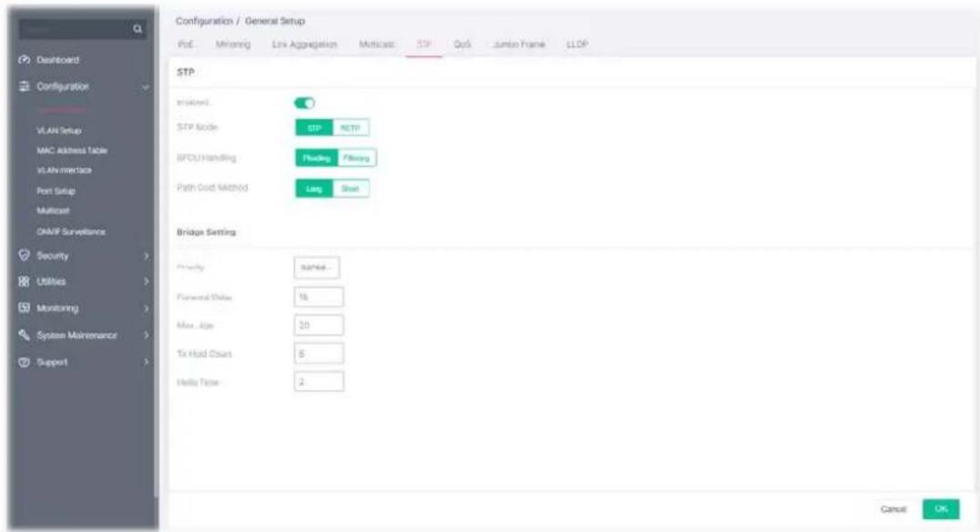
Task: Click the Dashboard menu label
Action: pos(57,60)
